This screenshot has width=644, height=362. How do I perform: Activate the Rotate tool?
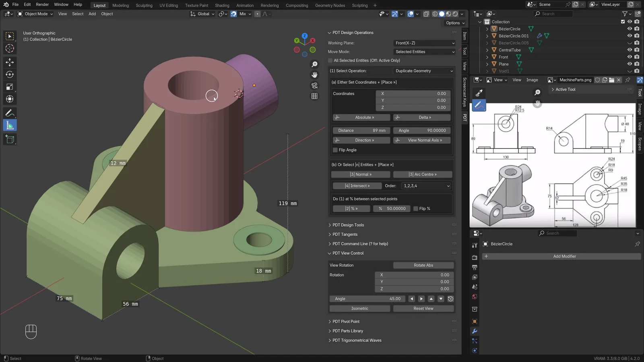point(10,74)
